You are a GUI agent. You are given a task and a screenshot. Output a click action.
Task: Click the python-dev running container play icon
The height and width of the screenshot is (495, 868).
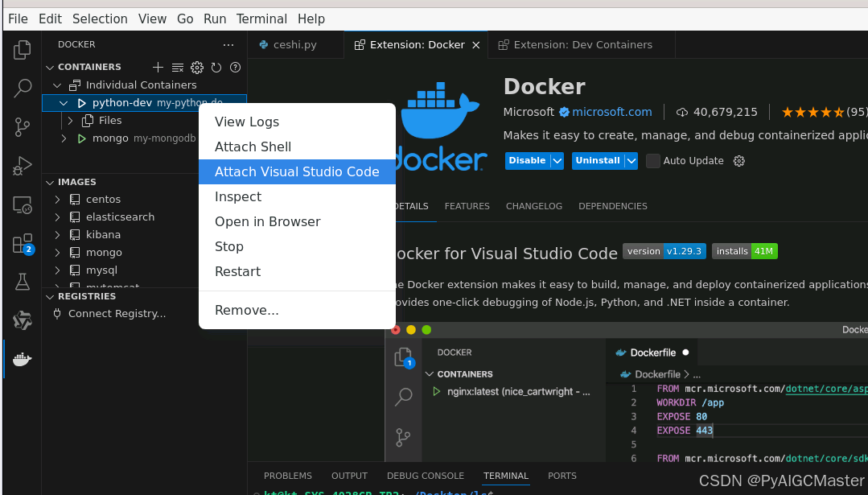pyautogui.click(x=82, y=103)
